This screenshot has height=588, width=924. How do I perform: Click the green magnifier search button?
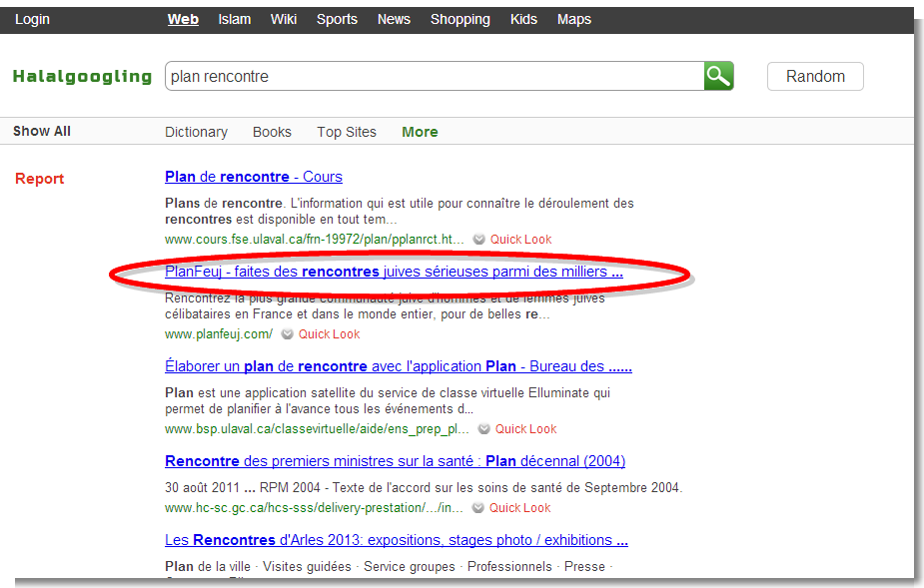tap(718, 76)
